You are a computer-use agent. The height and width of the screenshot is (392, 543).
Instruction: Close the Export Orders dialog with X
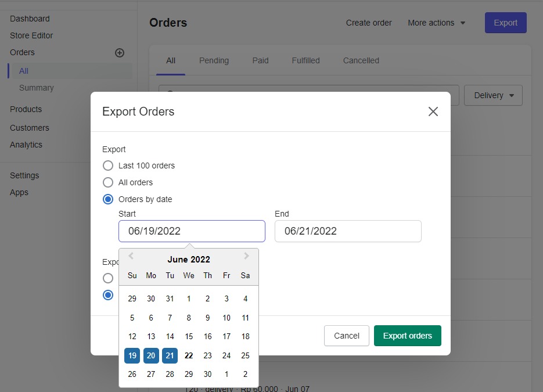tap(433, 112)
